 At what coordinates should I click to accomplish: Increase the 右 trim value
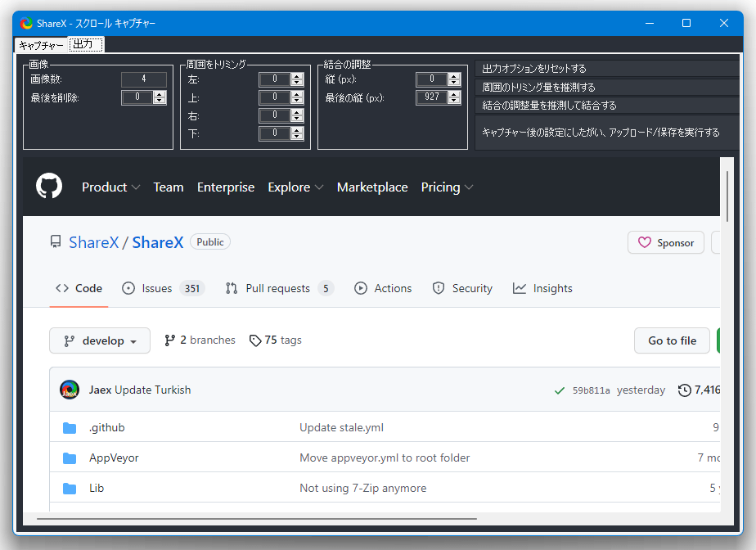[x=298, y=112]
